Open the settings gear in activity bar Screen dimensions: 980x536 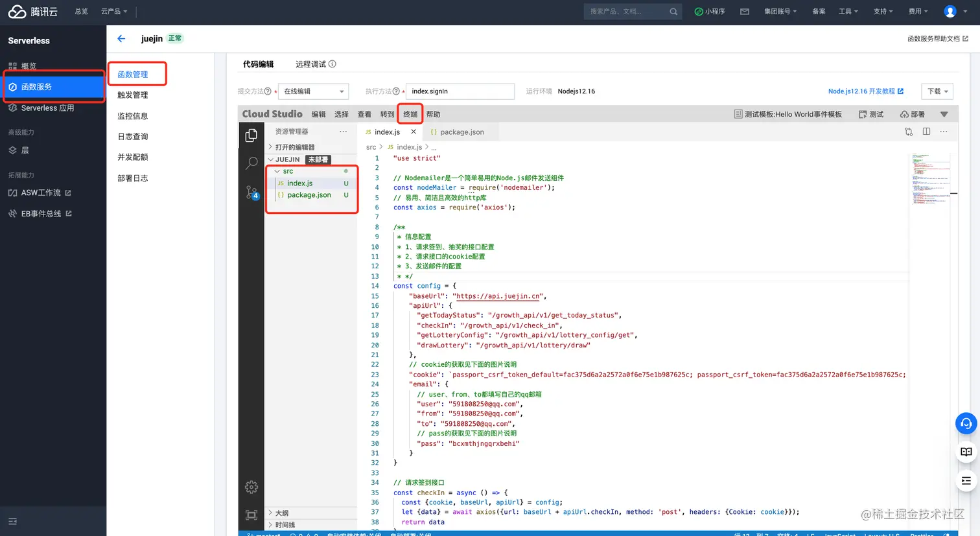[x=251, y=487]
